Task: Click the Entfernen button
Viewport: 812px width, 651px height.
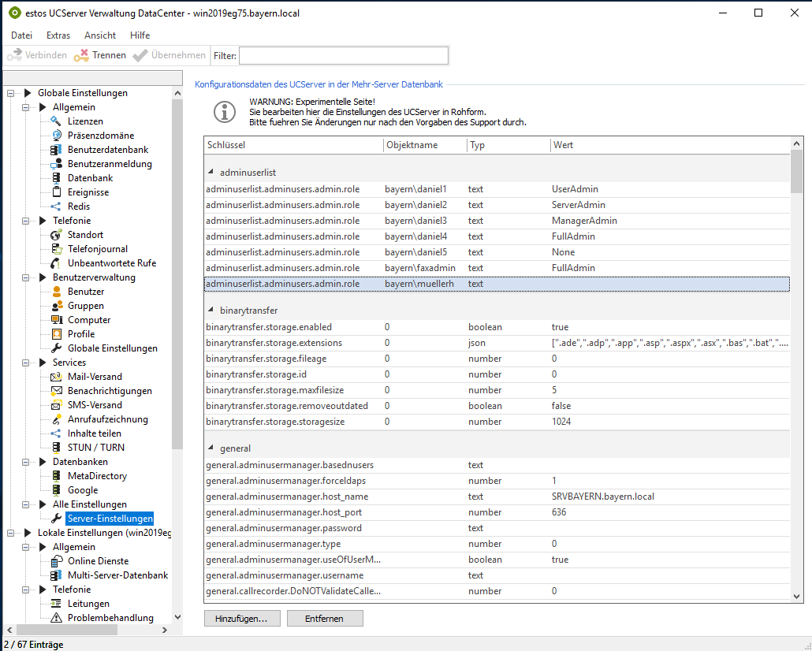Action: [324, 619]
